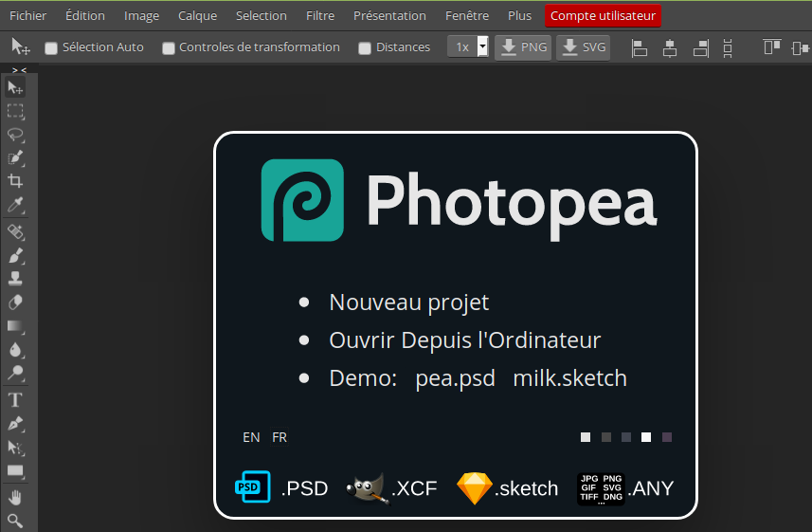Open the 1x export scale dropdown
Image resolution: width=812 pixels, height=532 pixels.
click(468, 47)
